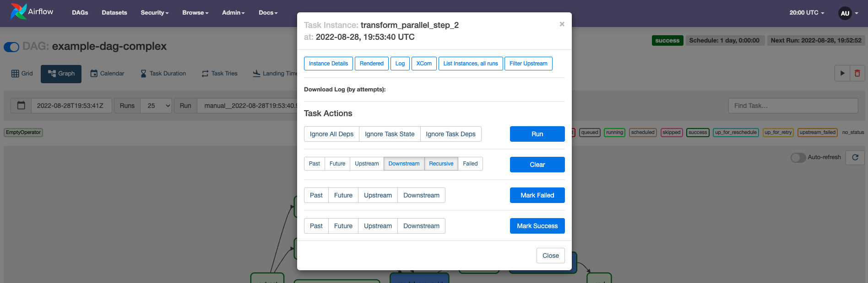Open the Task Tries view
Image resolution: width=868 pixels, height=283 pixels.
pos(220,74)
